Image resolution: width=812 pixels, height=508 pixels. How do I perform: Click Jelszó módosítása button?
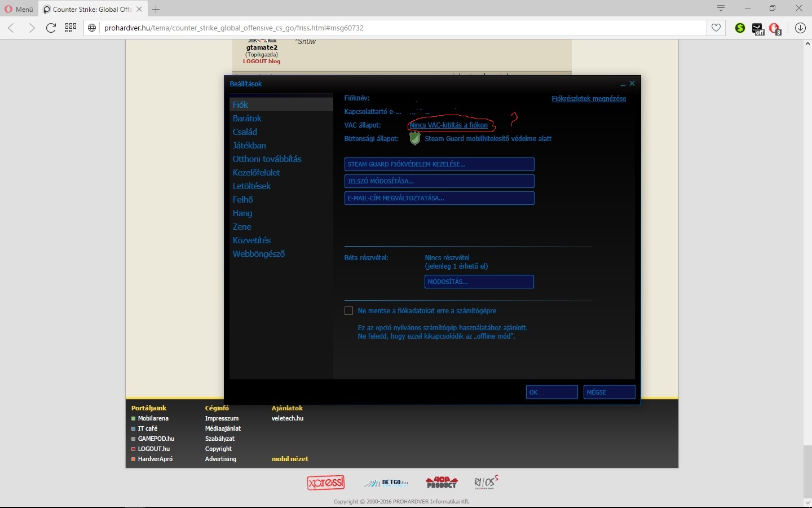click(x=439, y=181)
